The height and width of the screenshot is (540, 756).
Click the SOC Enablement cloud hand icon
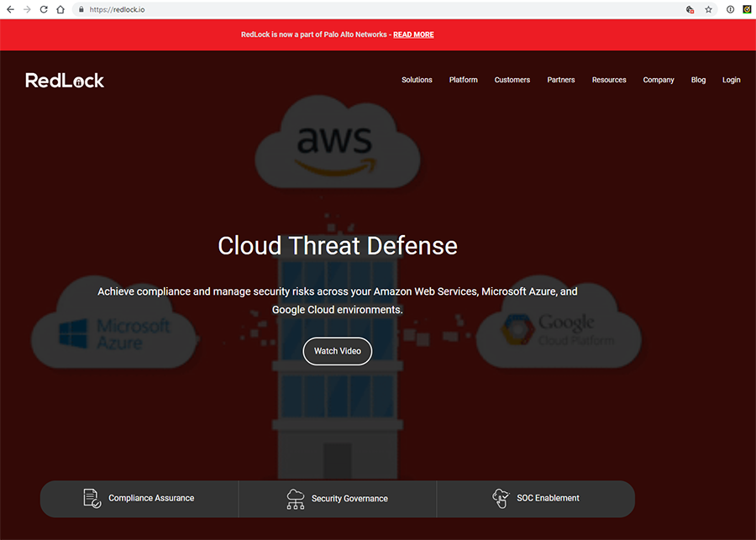[x=501, y=498]
